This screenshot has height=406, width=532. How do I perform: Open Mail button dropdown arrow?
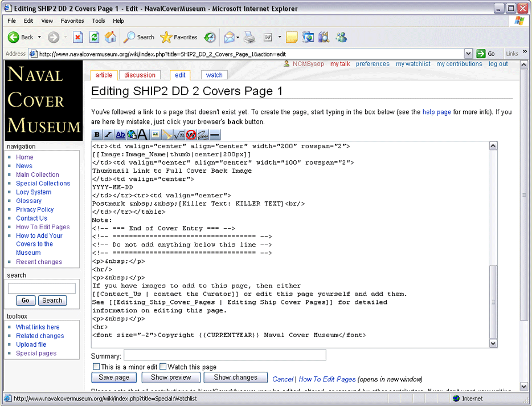(238, 37)
